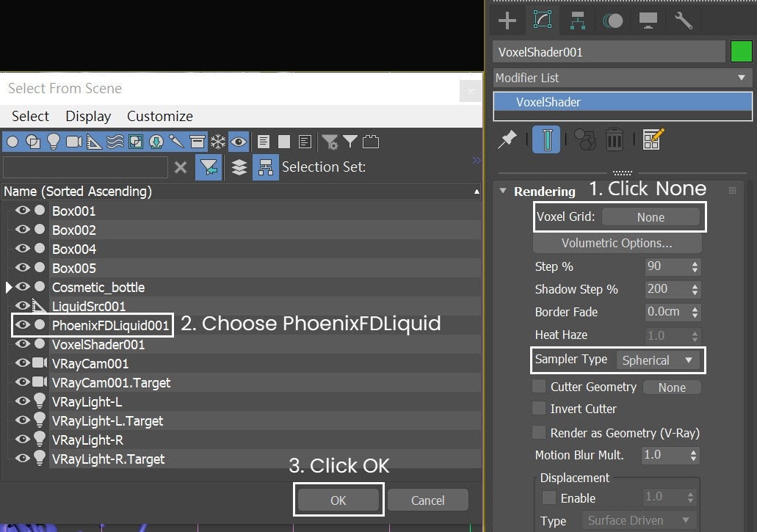Screen dimensions: 757x532
Task: Toggle the Display Frozen Objects snowflake
Action: 218,142
